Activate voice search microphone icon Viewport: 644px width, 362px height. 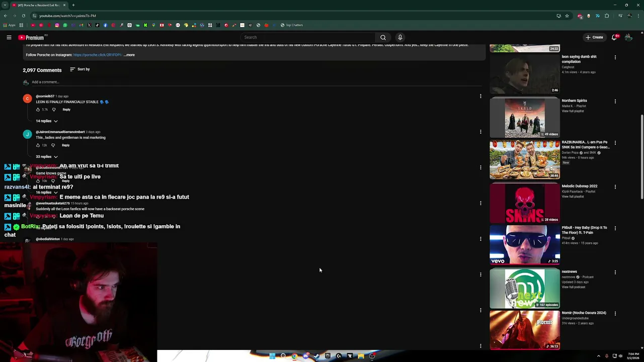tap(400, 37)
